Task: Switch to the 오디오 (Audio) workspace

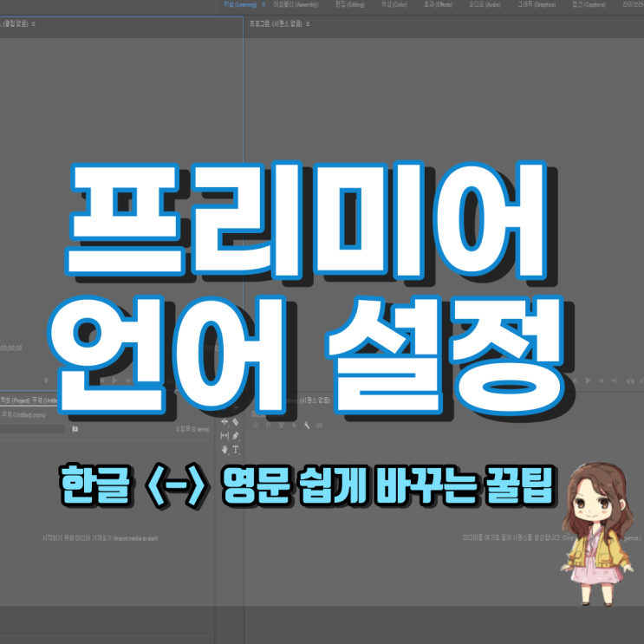Action: (485, 4)
